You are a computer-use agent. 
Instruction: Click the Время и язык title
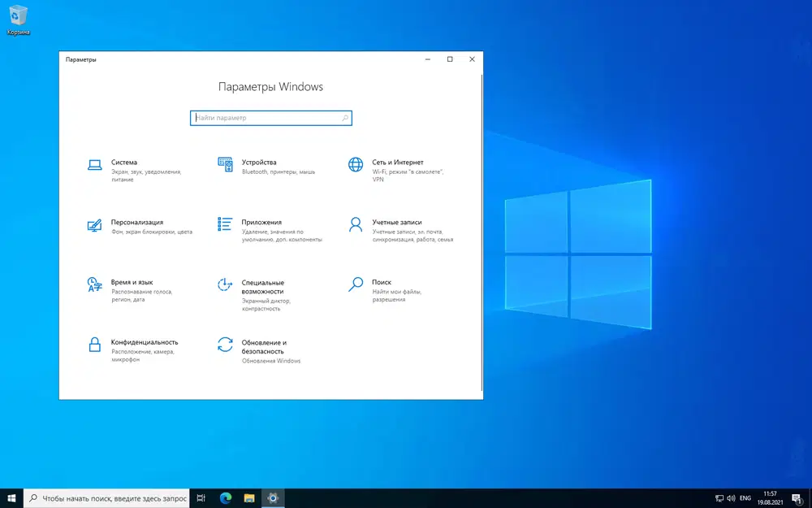pyautogui.click(x=132, y=283)
